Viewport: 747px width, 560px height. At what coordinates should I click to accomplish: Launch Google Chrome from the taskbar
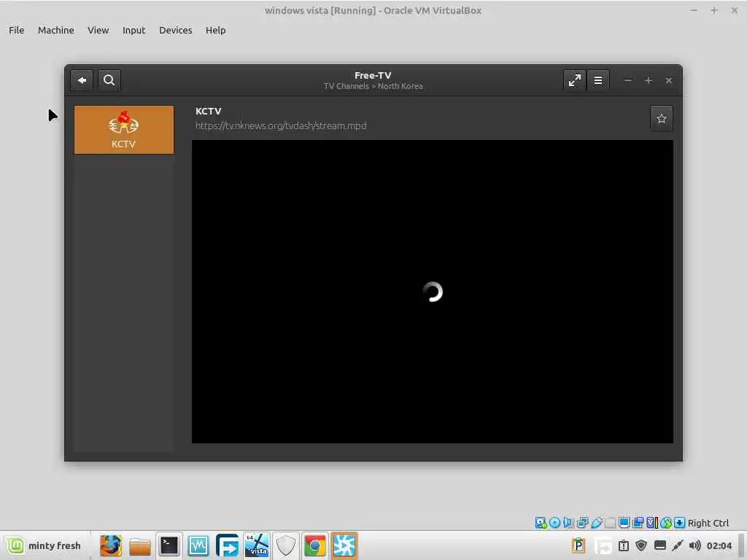tap(314, 545)
